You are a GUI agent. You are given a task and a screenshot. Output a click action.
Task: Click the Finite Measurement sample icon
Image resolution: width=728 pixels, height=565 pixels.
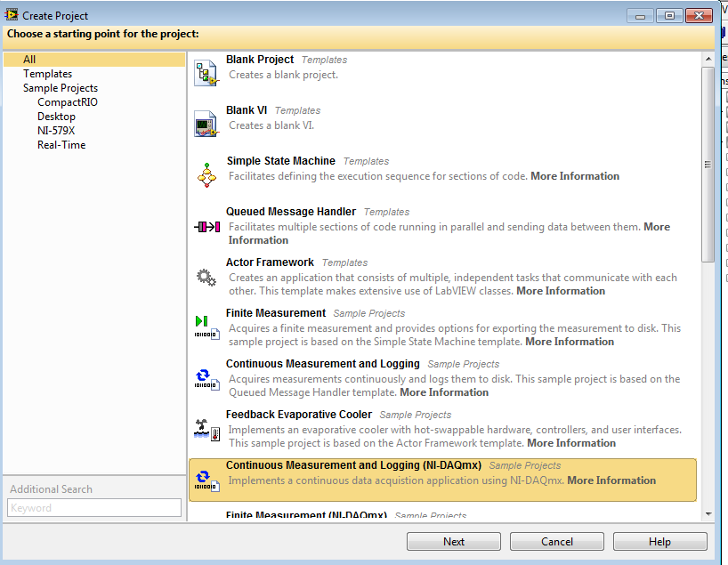(206, 327)
